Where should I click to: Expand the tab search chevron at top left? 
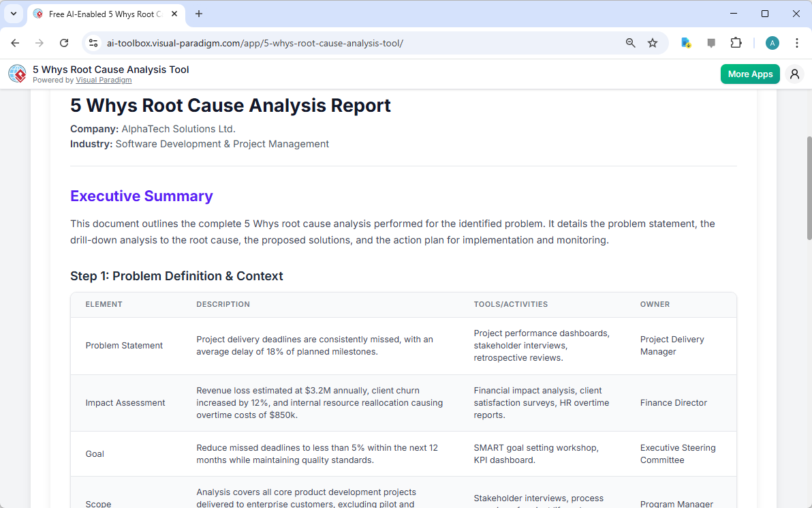tap(14, 14)
